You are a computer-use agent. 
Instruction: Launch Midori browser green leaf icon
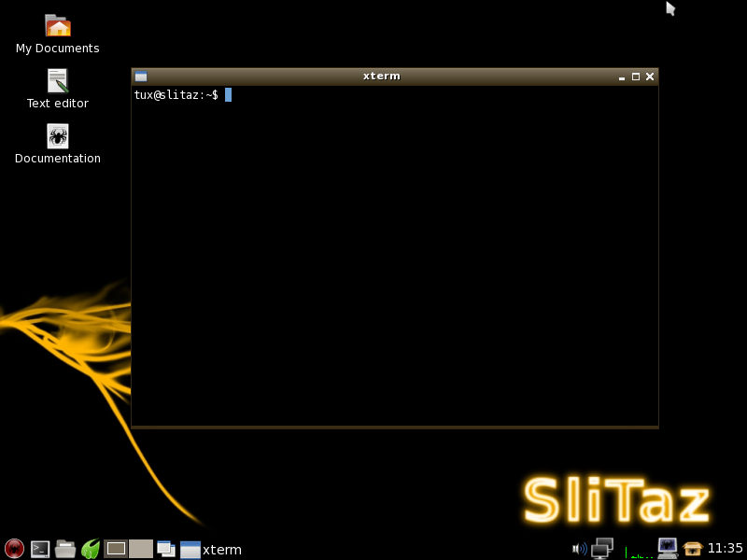click(91, 549)
